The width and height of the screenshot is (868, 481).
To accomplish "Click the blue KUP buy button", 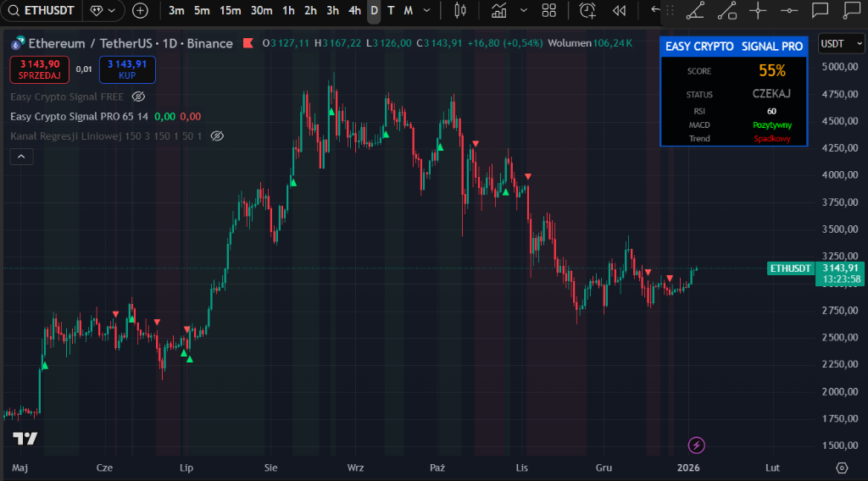I will 127,69.
